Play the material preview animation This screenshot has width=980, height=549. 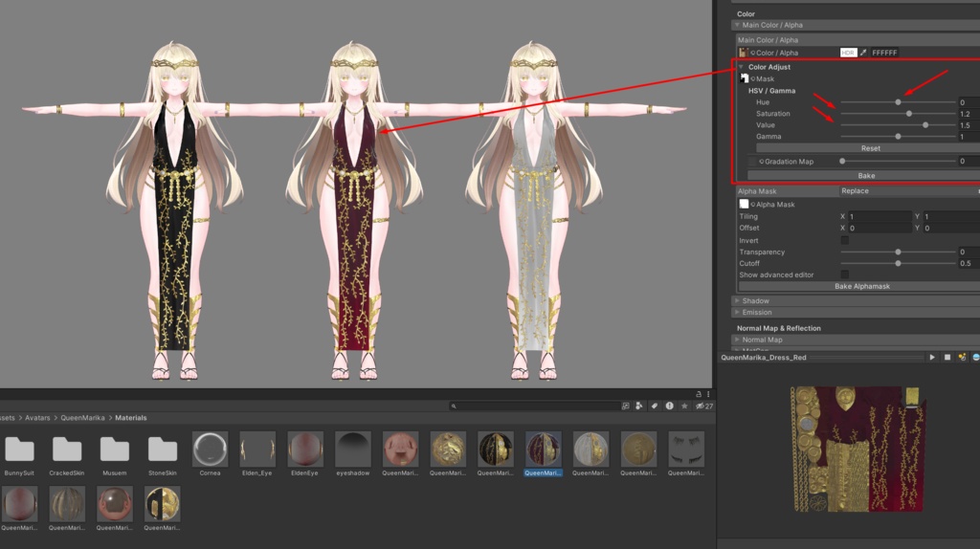(x=932, y=358)
